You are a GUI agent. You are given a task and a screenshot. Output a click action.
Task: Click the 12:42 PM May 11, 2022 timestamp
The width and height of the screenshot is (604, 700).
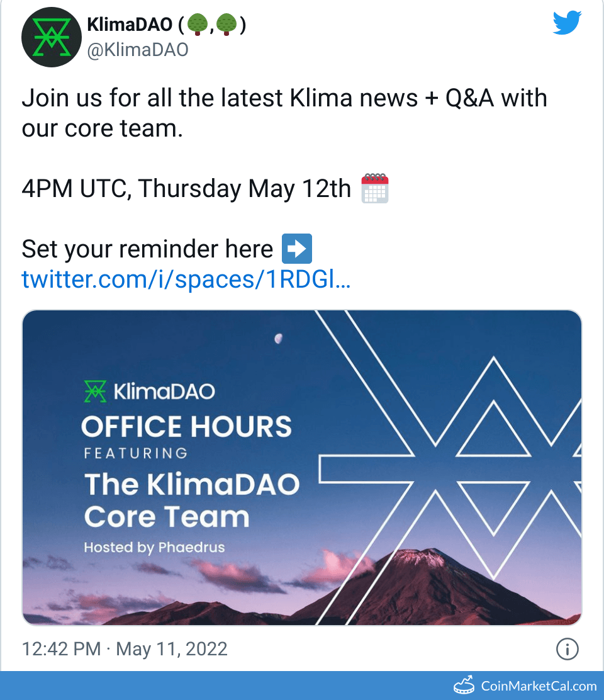125,648
